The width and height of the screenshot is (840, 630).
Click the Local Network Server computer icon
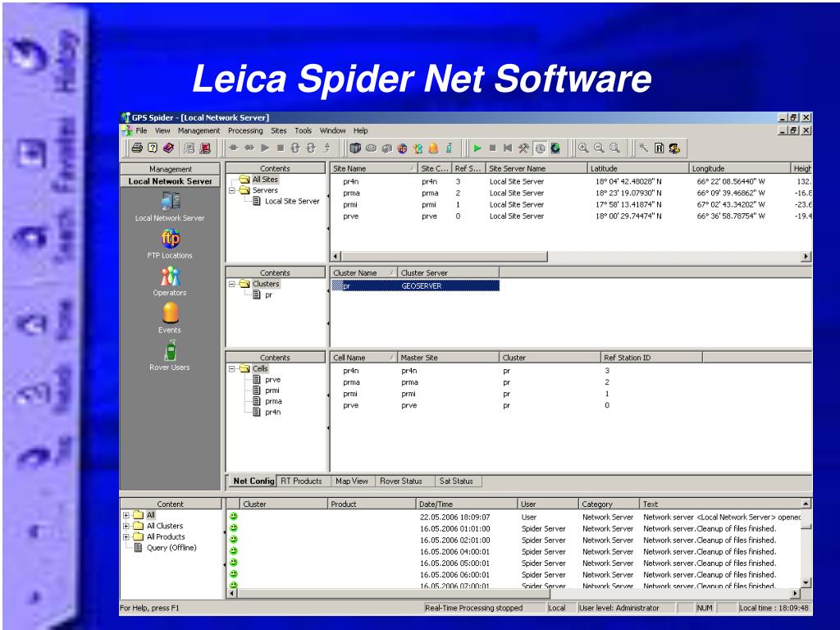pos(171,202)
